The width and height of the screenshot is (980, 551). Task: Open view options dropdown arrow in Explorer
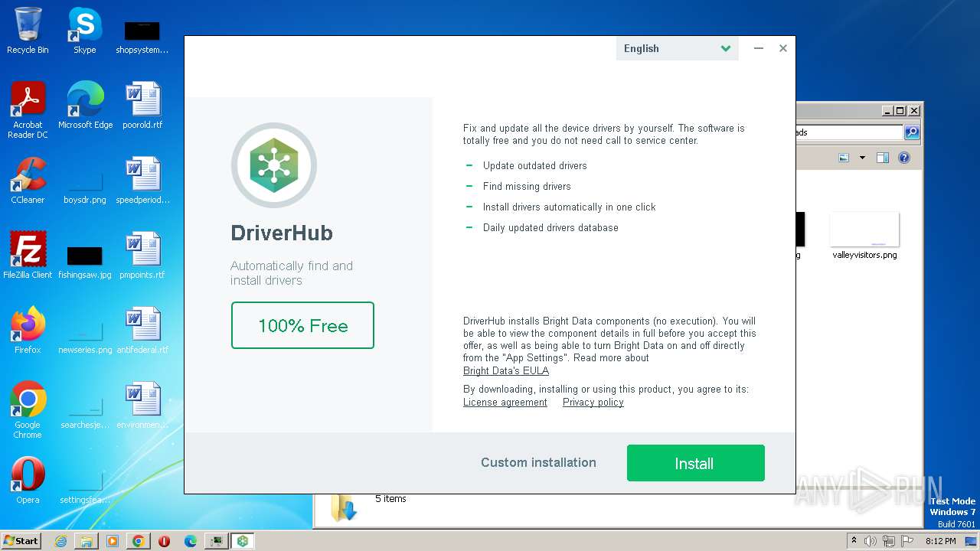coord(862,158)
